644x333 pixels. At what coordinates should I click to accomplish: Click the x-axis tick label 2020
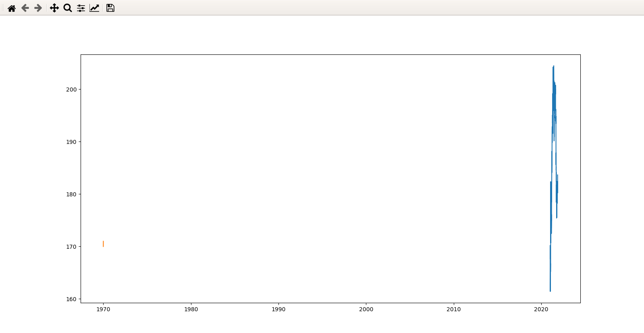tap(541, 309)
